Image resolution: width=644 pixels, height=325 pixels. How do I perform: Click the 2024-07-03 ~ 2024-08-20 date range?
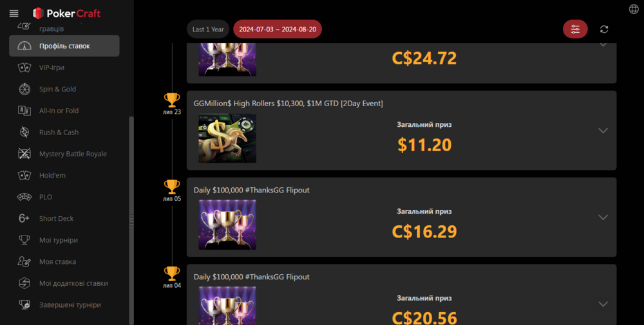(x=278, y=29)
